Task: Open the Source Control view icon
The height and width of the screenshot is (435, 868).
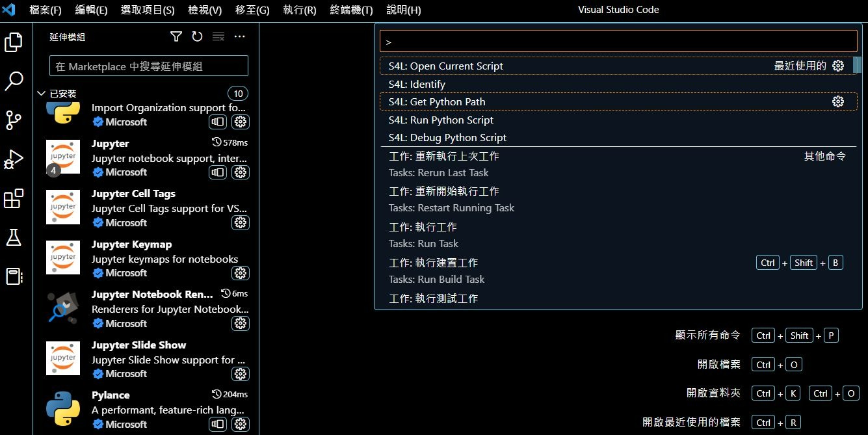Action: coord(14,120)
